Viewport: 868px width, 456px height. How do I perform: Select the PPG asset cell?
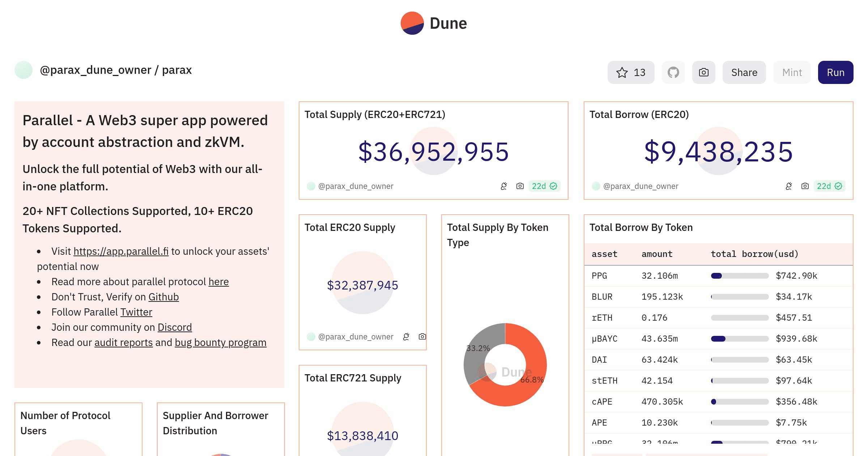coord(599,276)
